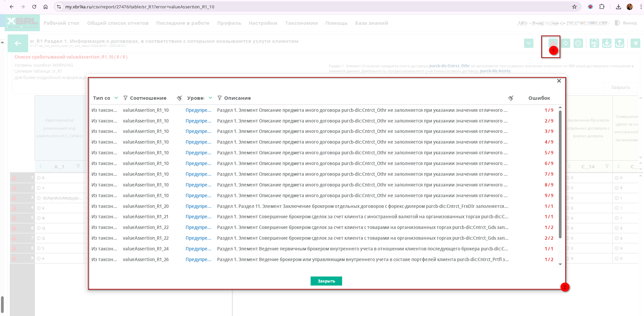
Task: Close the error dialog with the X
Action: tap(559, 81)
